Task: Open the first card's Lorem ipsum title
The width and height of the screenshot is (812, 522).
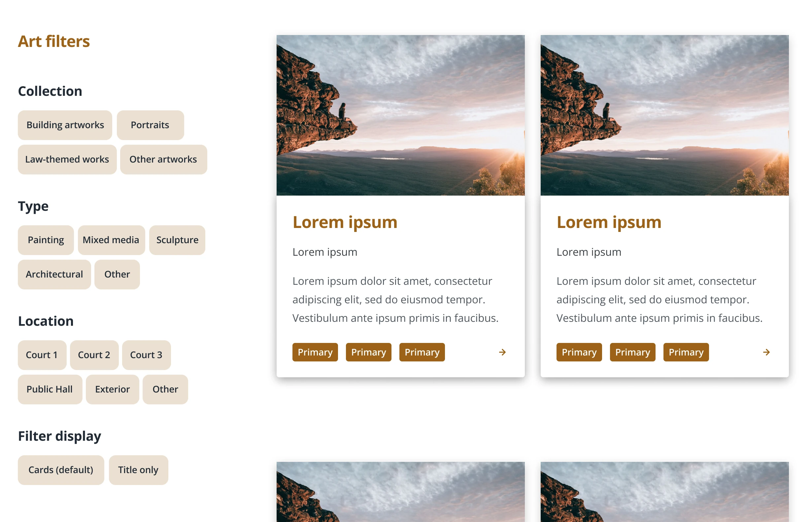Action: click(345, 222)
